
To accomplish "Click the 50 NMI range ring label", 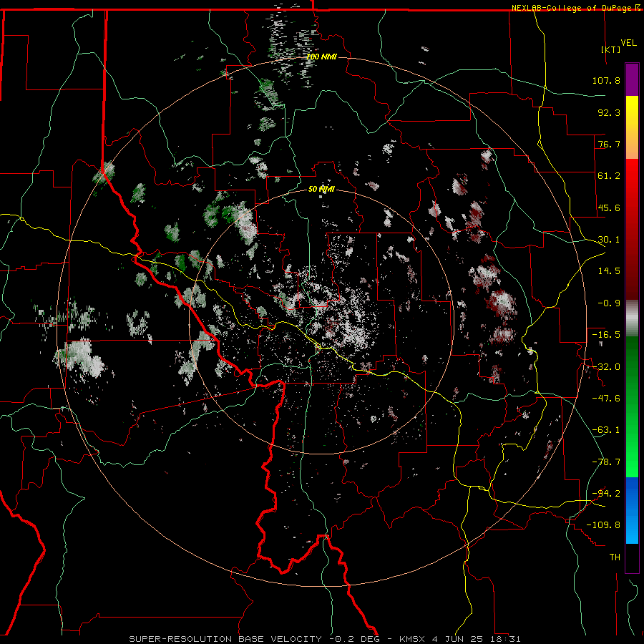I will pos(321,189).
